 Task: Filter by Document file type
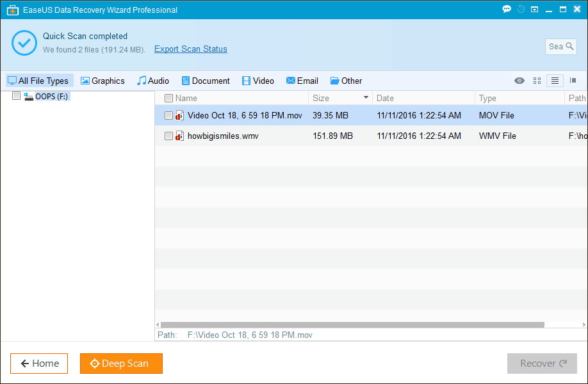(206, 81)
